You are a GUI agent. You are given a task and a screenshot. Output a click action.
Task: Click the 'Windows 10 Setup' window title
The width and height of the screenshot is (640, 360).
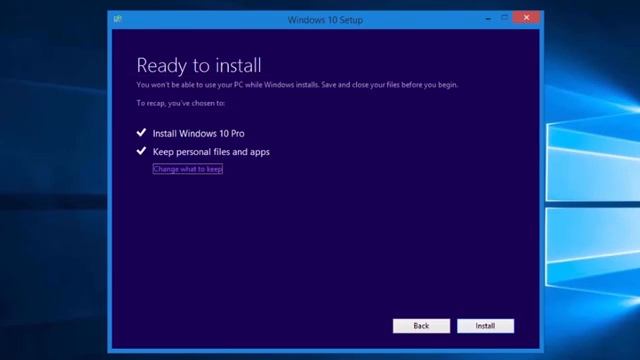tap(325, 20)
